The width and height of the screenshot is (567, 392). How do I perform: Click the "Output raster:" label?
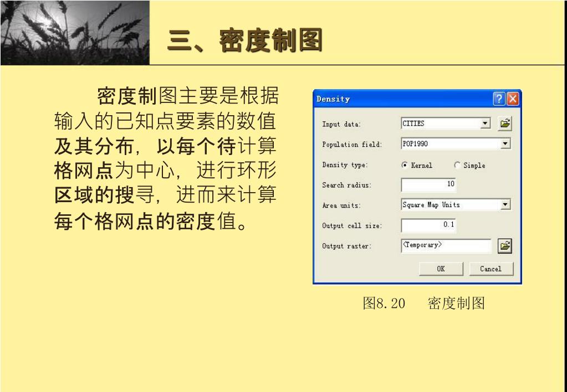[346, 246]
